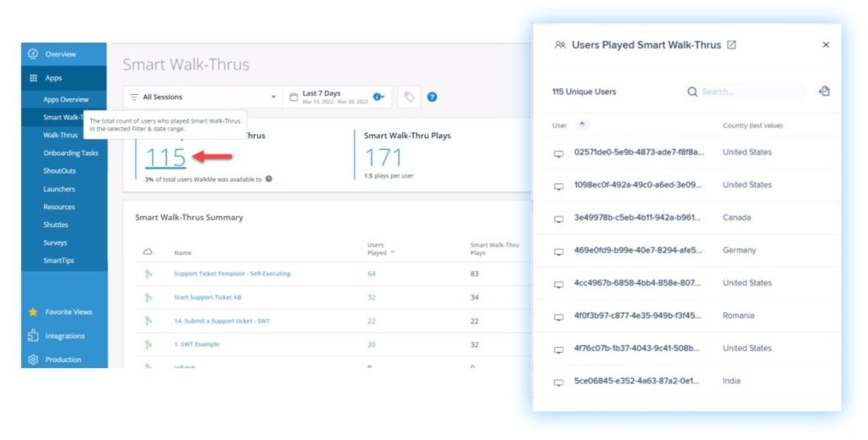Viewport: 868px width, 440px height.
Task: Close the Users Played Smart Walk-Thrus panel
Action: pos(826,45)
